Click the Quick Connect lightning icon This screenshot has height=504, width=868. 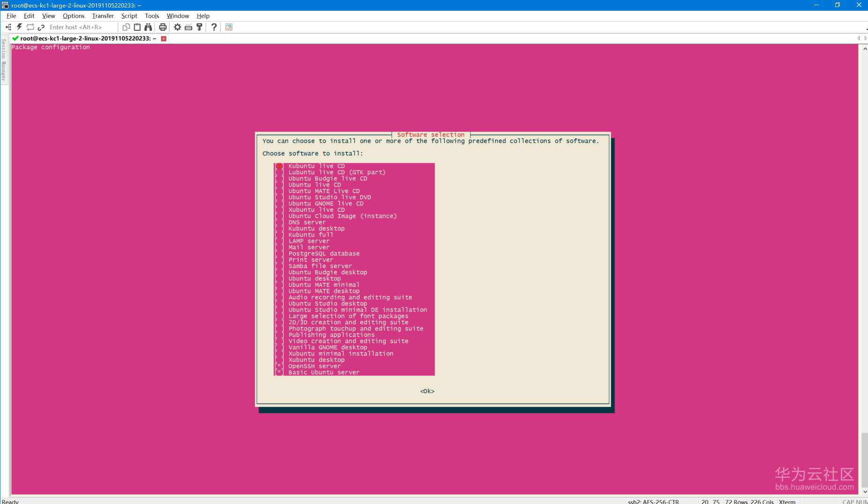(x=19, y=27)
